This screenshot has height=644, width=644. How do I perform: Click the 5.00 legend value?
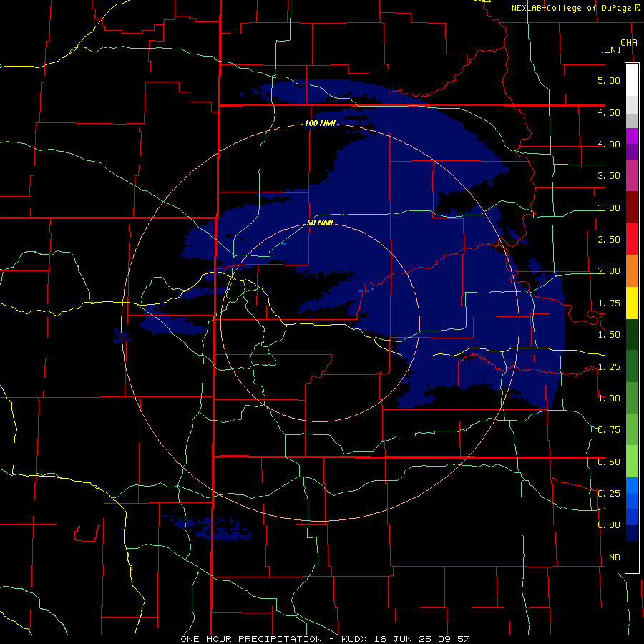click(609, 80)
